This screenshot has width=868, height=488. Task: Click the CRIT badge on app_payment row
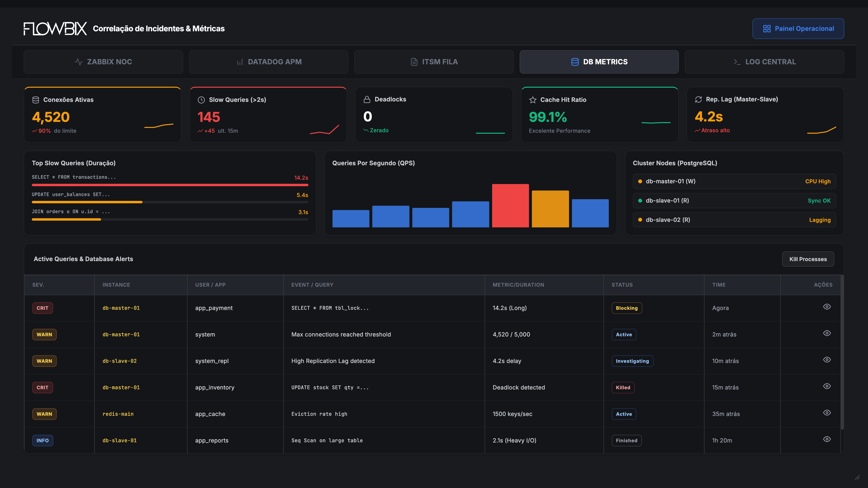[x=42, y=308]
